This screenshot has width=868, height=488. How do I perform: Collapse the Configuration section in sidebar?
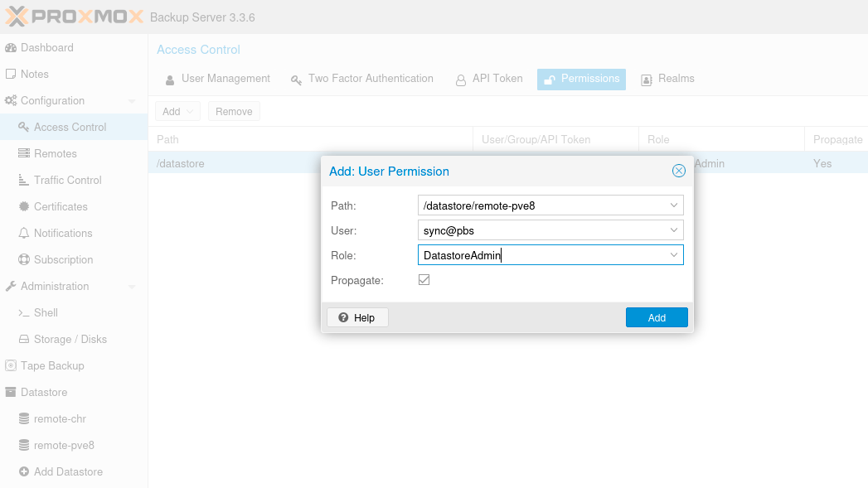[x=131, y=101]
